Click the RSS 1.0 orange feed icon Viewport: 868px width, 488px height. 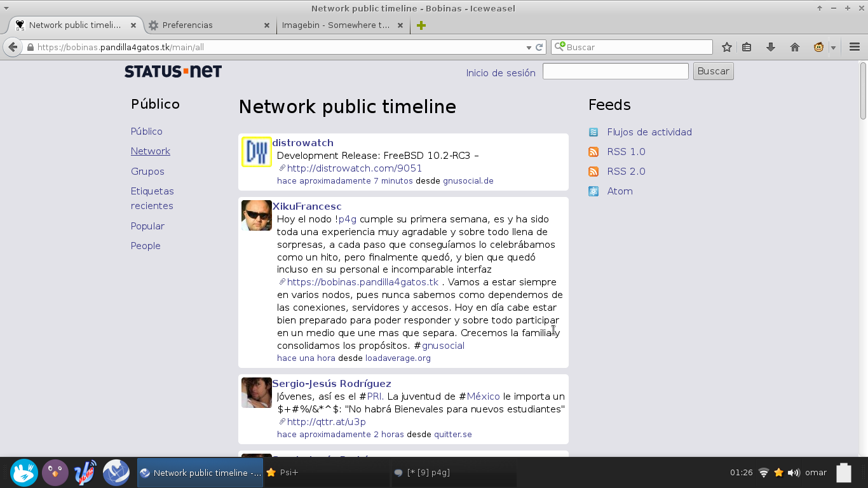pyautogui.click(x=593, y=152)
